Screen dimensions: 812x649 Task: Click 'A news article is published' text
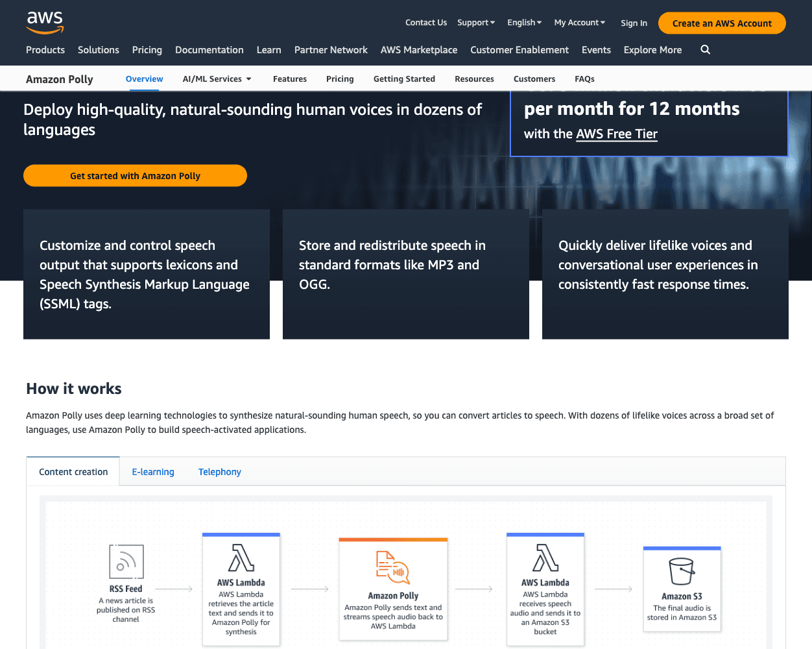pyautogui.click(x=126, y=610)
